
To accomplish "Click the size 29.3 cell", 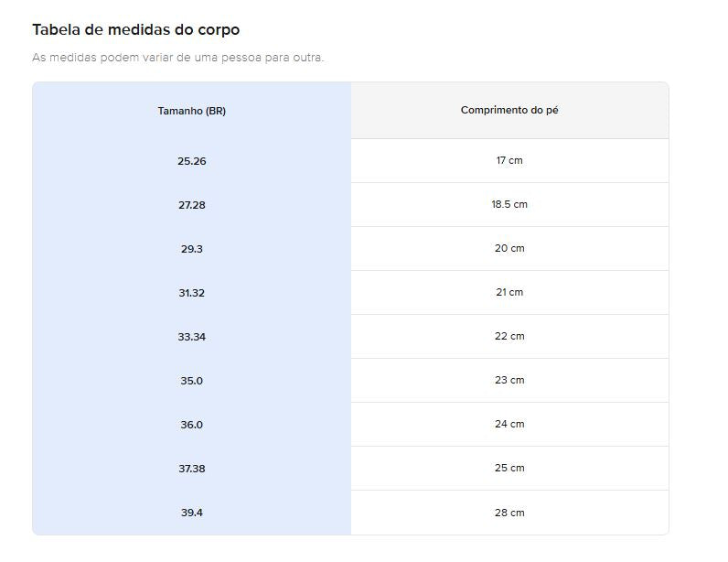I will pyautogui.click(x=191, y=249).
